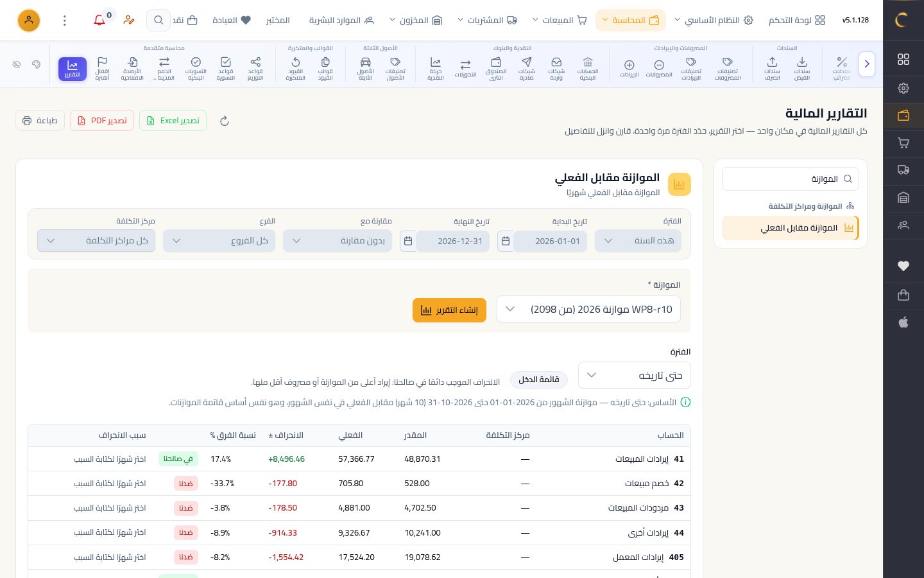Expand the المشتريات top menu
Screen dimensions: 924x578
tap(488, 20)
